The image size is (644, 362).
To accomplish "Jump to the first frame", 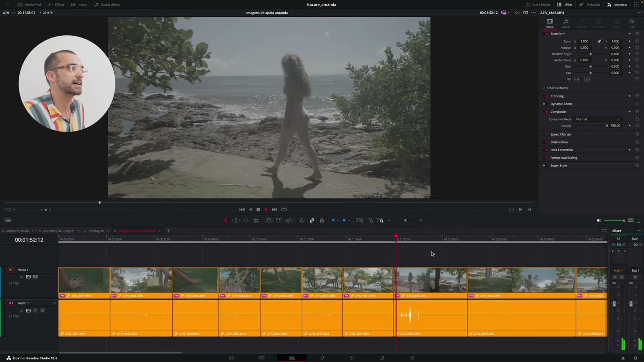I will tap(242, 210).
